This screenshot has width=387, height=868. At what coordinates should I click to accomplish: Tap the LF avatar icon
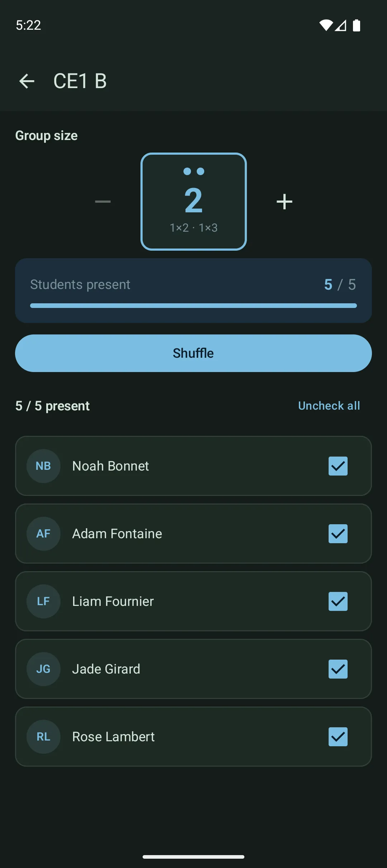pos(43,601)
